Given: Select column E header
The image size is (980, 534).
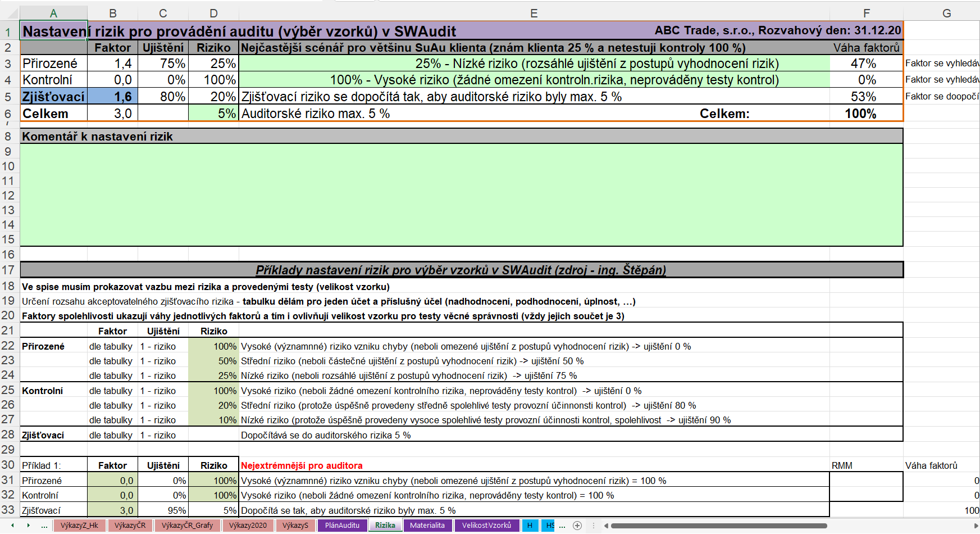Looking at the screenshot, I should click(534, 13).
